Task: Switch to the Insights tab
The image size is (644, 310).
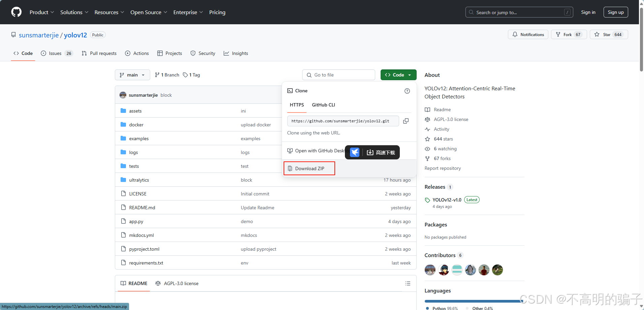Action: [236, 53]
